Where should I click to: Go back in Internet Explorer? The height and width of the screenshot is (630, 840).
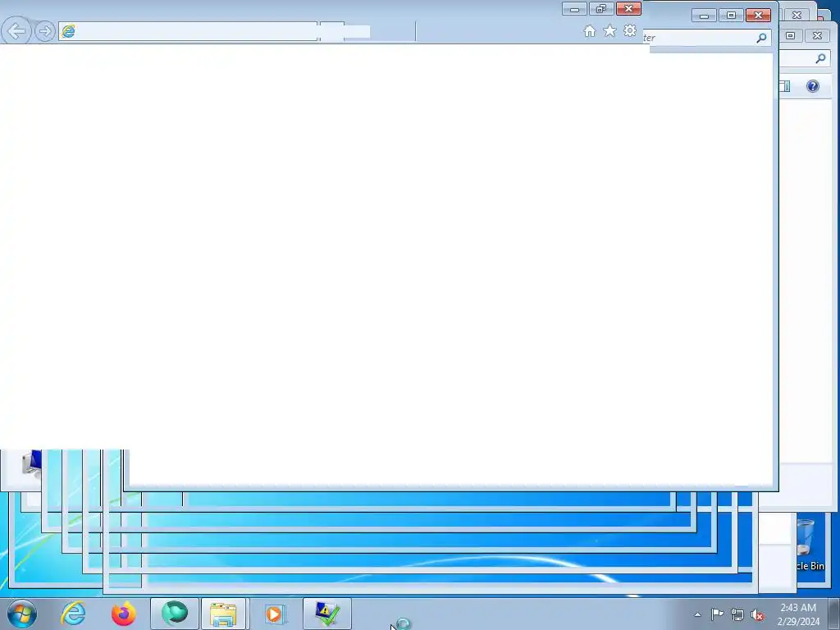(x=16, y=31)
